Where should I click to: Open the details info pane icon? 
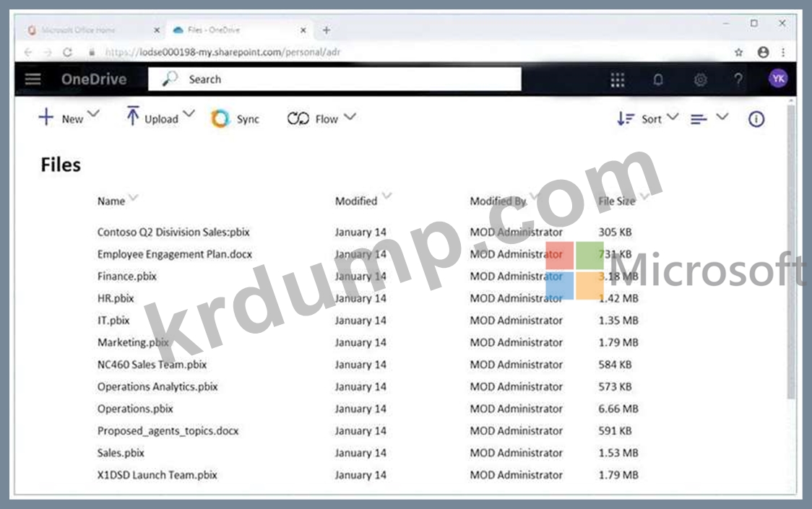click(756, 119)
